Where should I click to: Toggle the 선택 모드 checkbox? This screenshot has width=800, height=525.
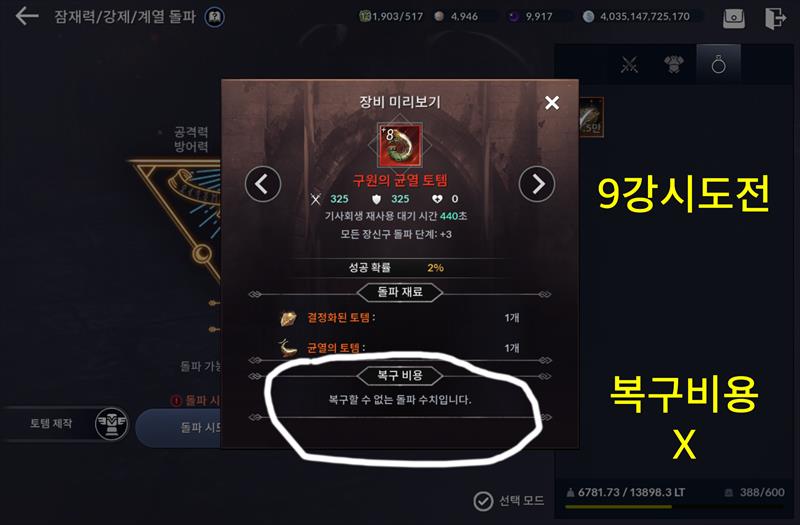[483, 501]
